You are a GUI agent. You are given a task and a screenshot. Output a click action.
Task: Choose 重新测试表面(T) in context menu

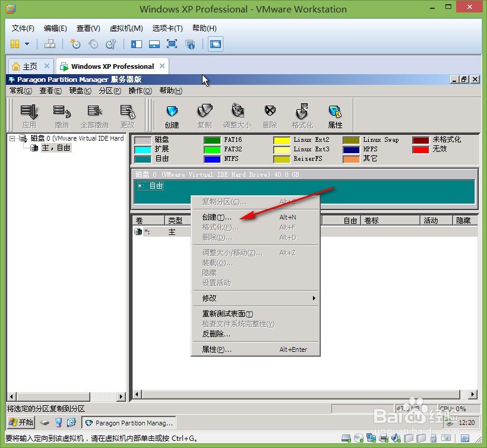click(x=256, y=314)
